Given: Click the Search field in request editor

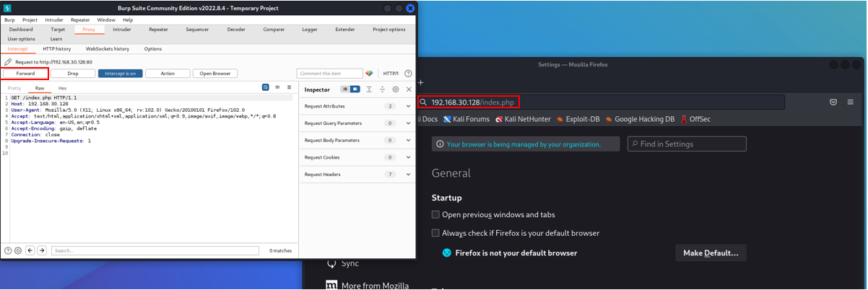Looking at the screenshot, I should pyautogui.click(x=155, y=250).
